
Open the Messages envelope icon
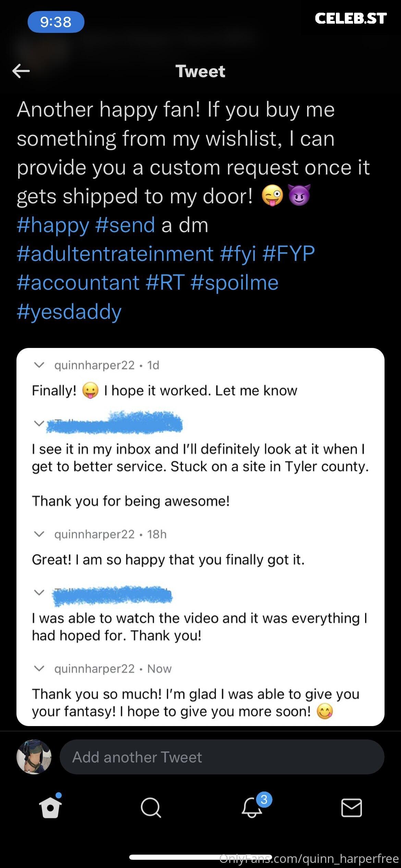352,808
